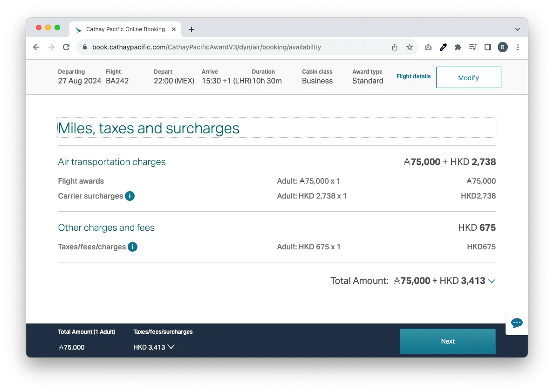Image resolution: width=554 pixels, height=392 pixels.
Task: Expand the Total Amount breakdown chevron
Action: tap(492, 281)
